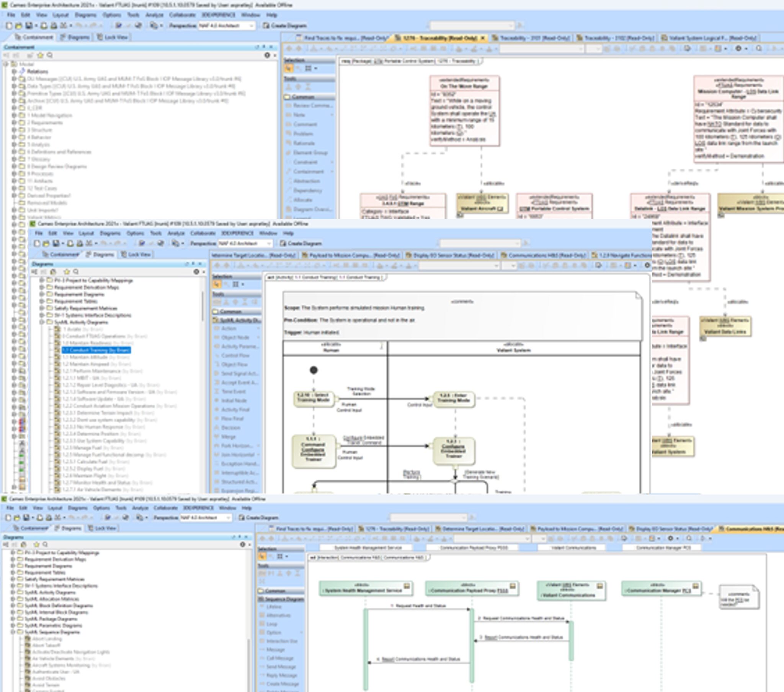Click Create Diagram in the top window
Viewport: 784px width, 692px height.
pos(285,26)
